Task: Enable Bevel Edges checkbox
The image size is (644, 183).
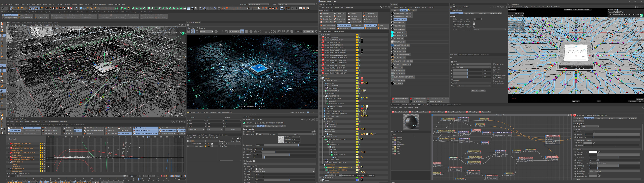Action: click(256, 167)
